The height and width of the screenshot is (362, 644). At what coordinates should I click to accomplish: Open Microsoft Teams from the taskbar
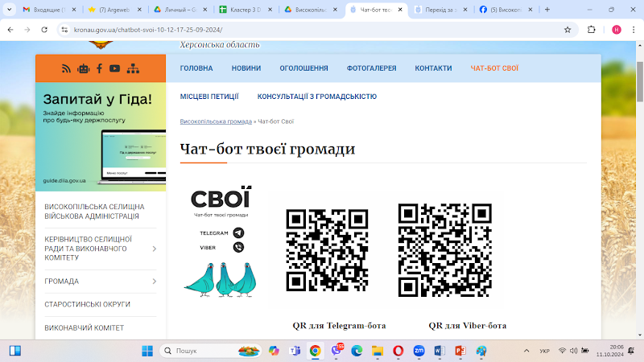pos(295,351)
